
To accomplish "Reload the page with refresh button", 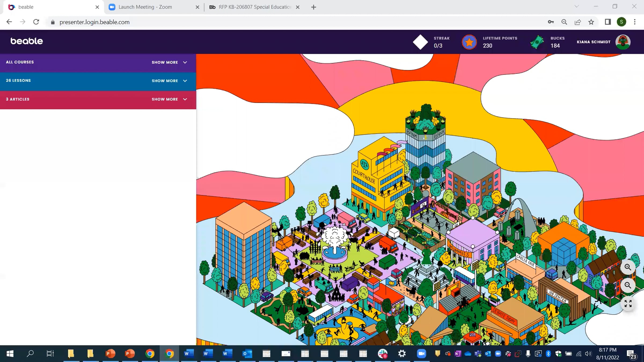I will coord(36,22).
